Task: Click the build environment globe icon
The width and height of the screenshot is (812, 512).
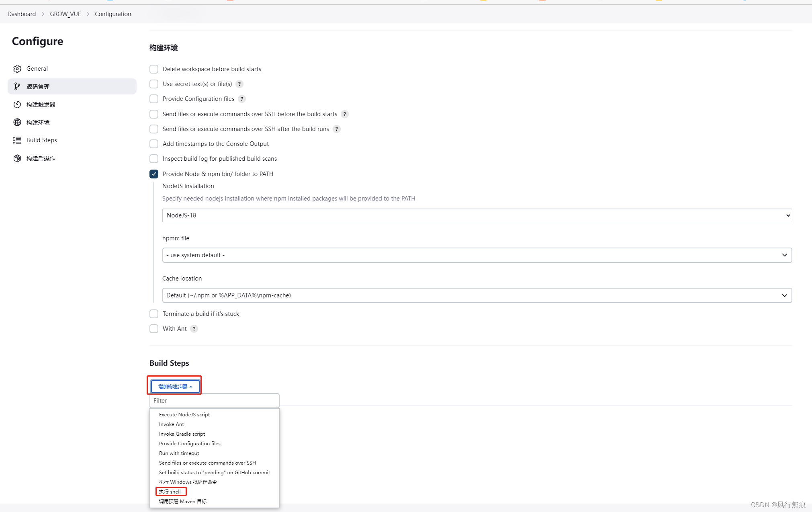Action: tap(17, 122)
